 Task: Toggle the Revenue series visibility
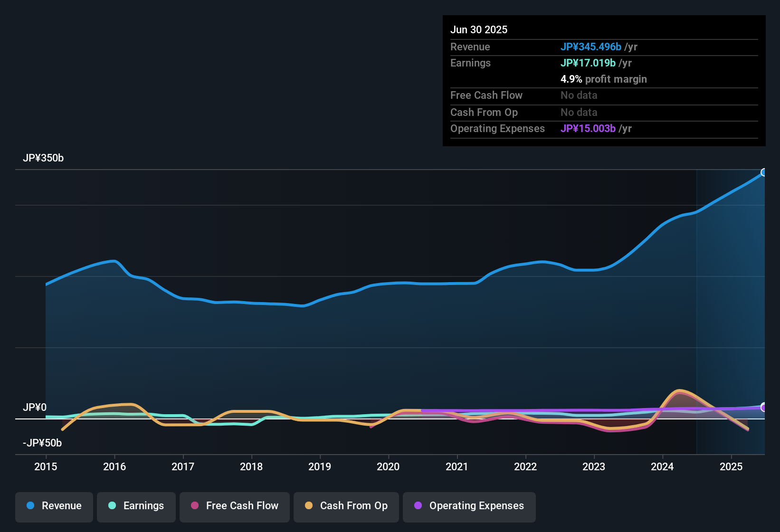click(54, 506)
